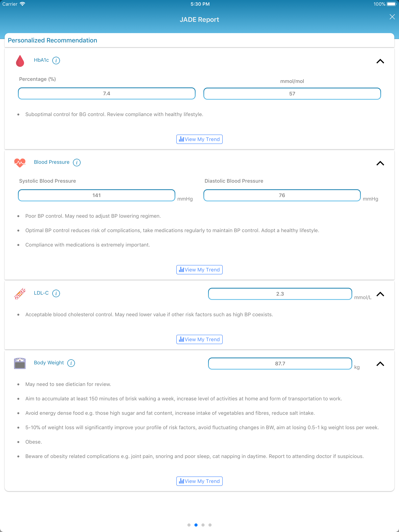Screen dimensions: 399x532
Task: View trend for Blood Pressure readings
Action: tap(199, 270)
